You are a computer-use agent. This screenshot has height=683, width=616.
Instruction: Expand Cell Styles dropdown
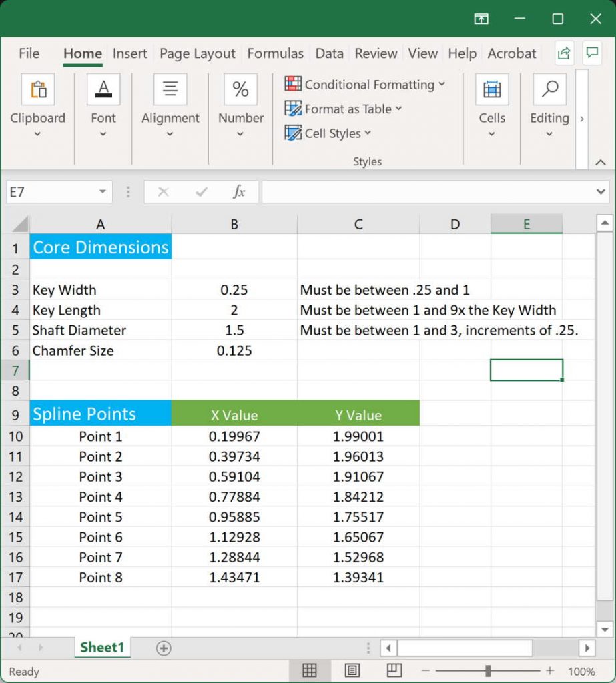[x=368, y=133]
